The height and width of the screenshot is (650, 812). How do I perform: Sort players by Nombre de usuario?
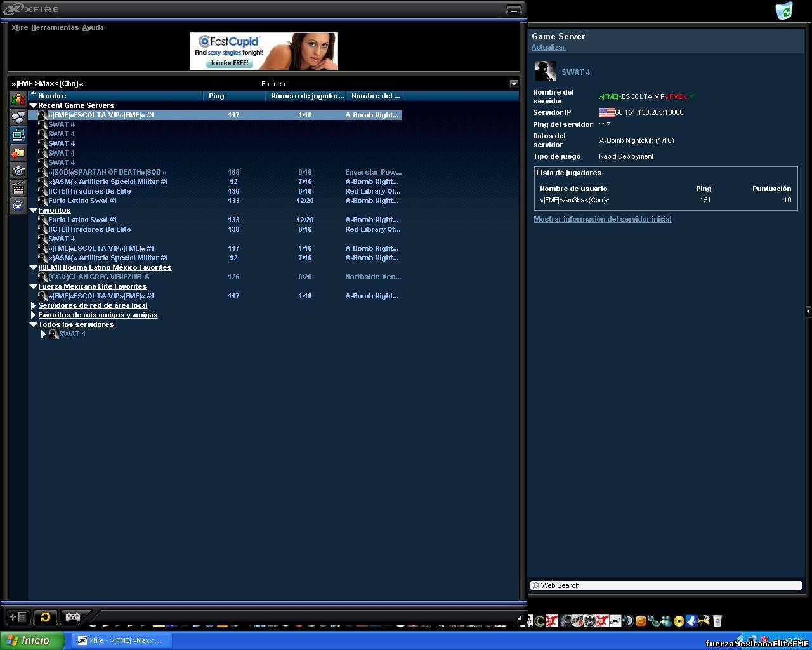tap(573, 189)
